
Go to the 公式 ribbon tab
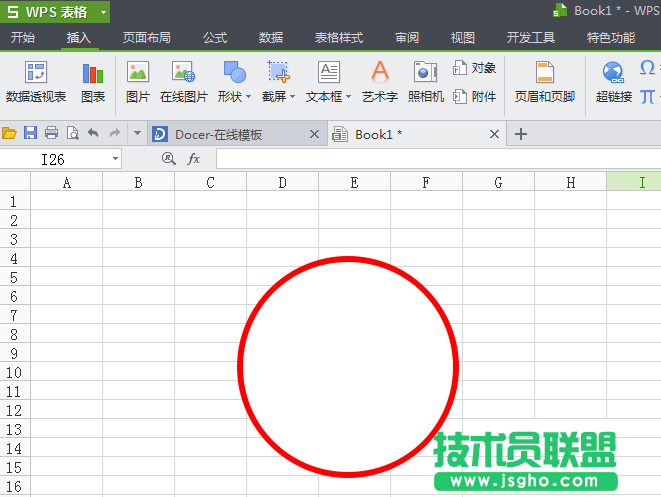pos(215,38)
